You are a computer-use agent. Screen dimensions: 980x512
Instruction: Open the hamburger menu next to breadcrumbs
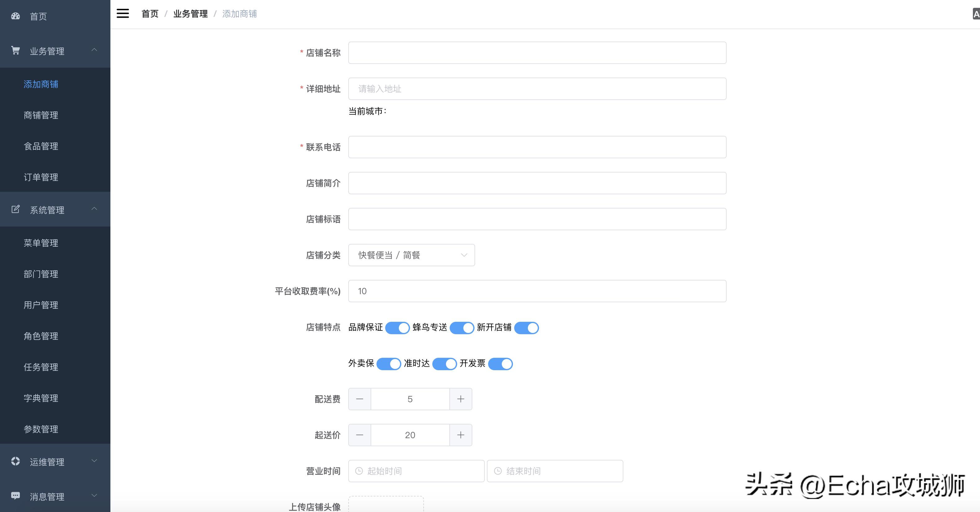click(122, 13)
